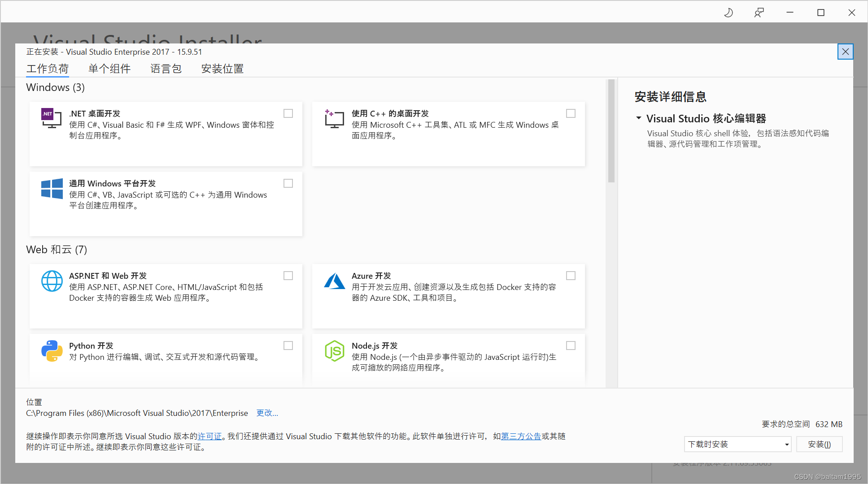Open the feedback icon in title bar

coord(759,13)
